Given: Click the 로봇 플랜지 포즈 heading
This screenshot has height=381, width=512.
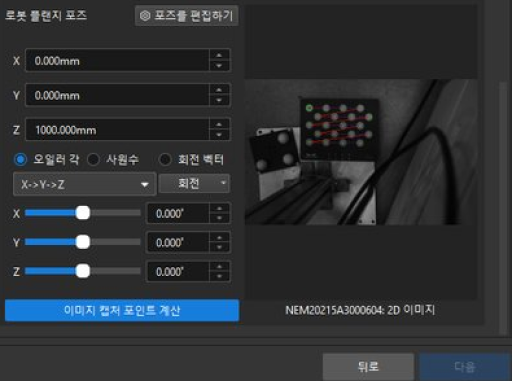Looking at the screenshot, I should tap(46, 15).
